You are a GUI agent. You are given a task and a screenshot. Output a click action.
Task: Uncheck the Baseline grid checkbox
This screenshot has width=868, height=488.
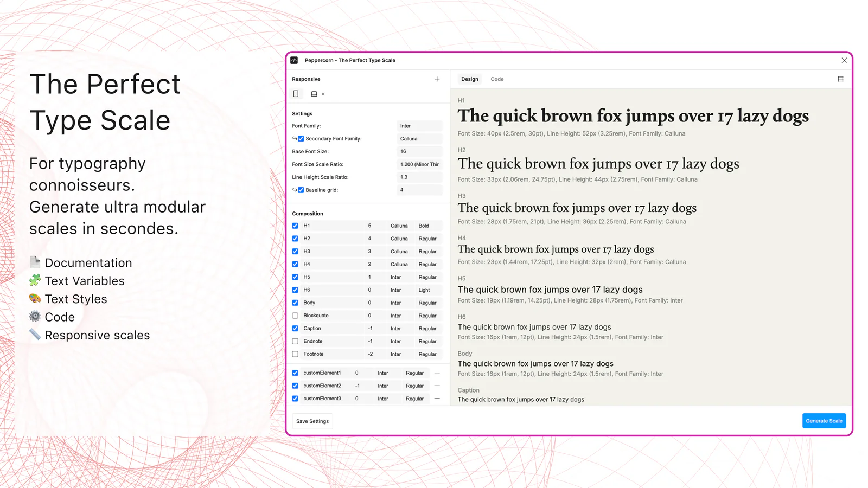click(x=301, y=190)
